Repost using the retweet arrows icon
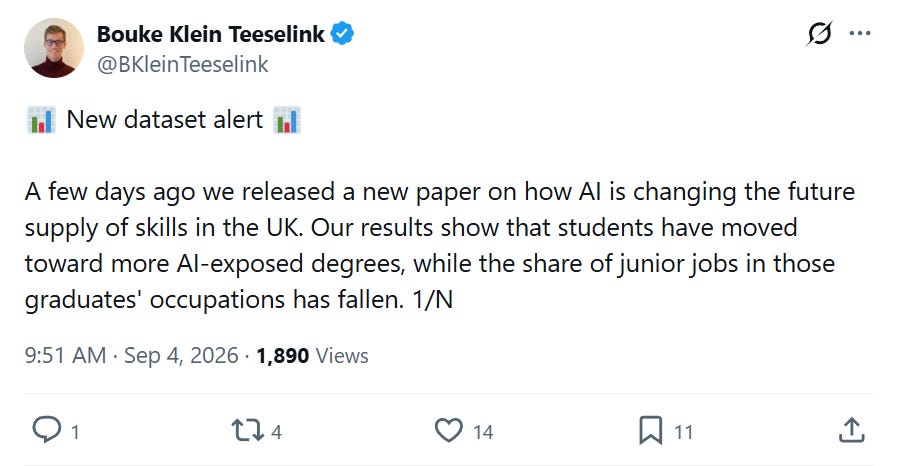Image resolution: width=898 pixels, height=466 pixels. point(247,431)
